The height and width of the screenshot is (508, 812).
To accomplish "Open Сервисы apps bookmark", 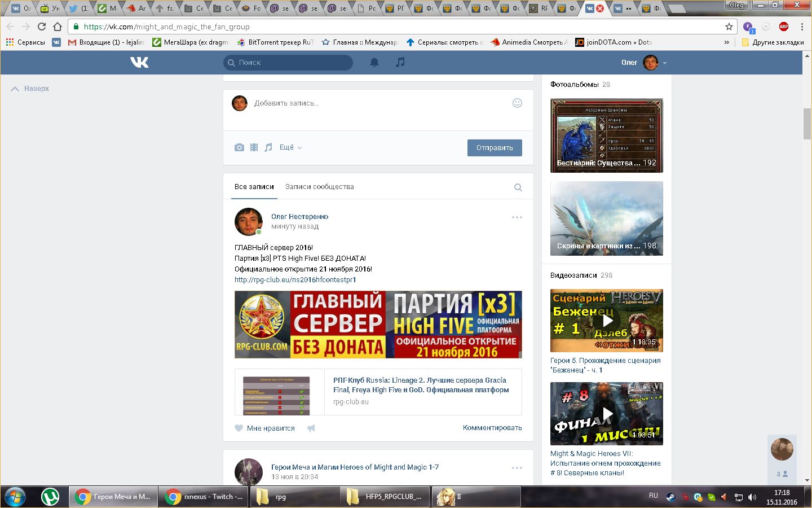I will [x=25, y=42].
